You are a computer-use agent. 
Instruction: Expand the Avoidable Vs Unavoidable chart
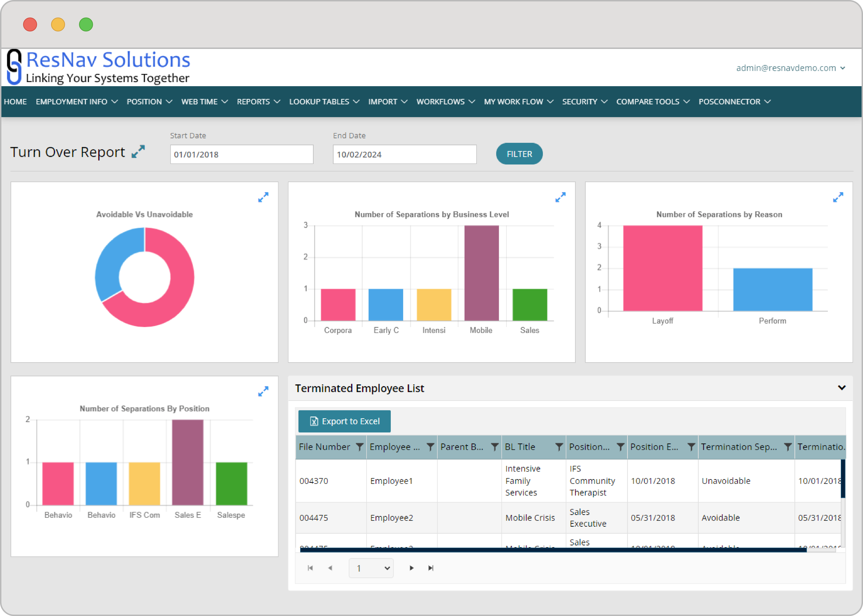tap(263, 197)
